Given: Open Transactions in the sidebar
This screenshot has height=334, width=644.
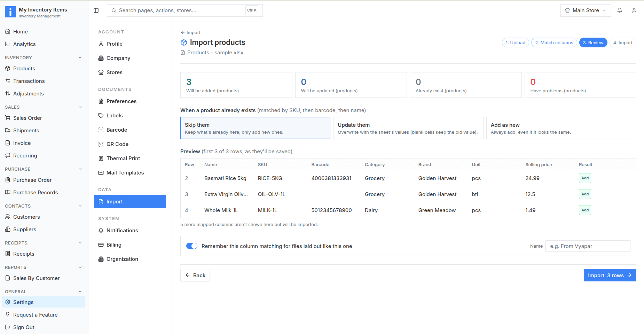Looking at the screenshot, I should tap(44, 81).
